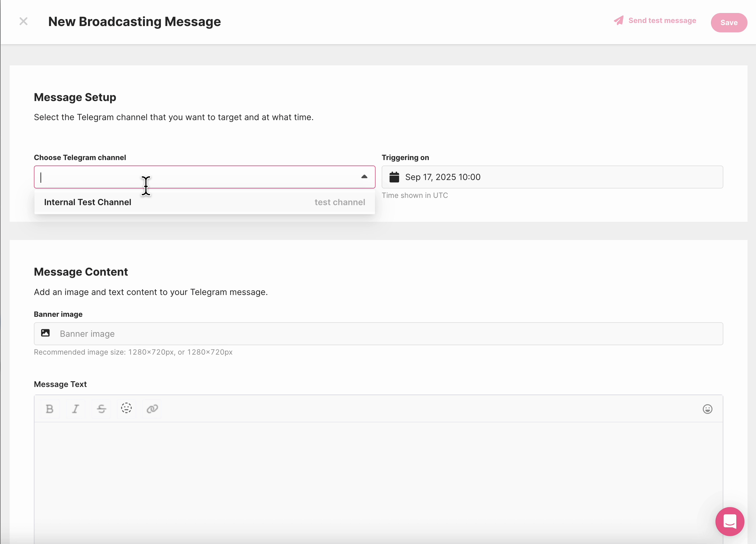The width and height of the screenshot is (756, 544).
Task: Click the test channel label in dropdown
Action: coord(340,202)
